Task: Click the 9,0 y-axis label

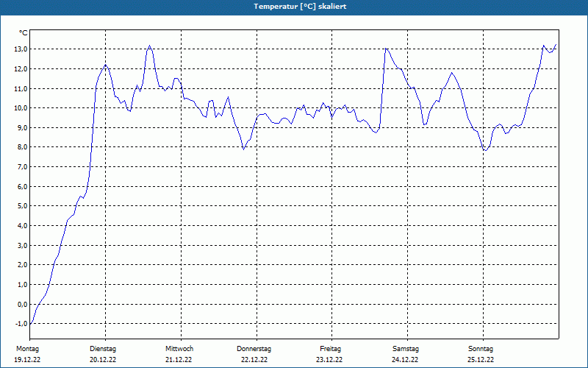Action: pos(22,127)
